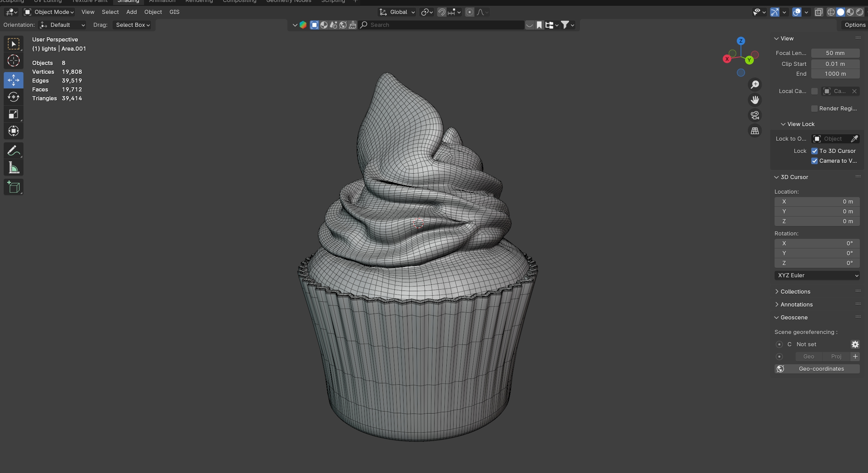Click the camera view icon
The image size is (868, 473).
[755, 115]
